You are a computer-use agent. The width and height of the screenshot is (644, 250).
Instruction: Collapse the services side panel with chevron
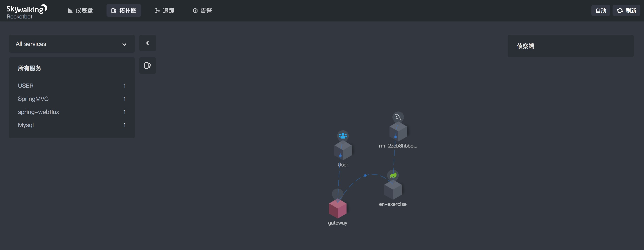(x=147, y=43)
